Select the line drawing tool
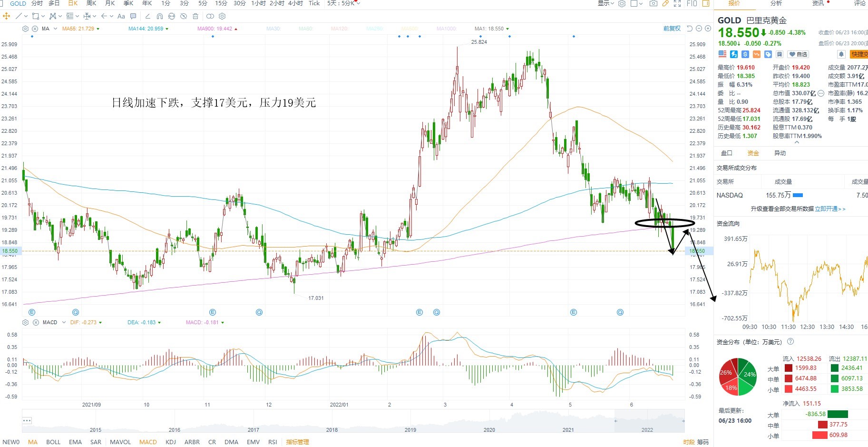868x447 pixels. pyautogui.click(x=19, y=16)
